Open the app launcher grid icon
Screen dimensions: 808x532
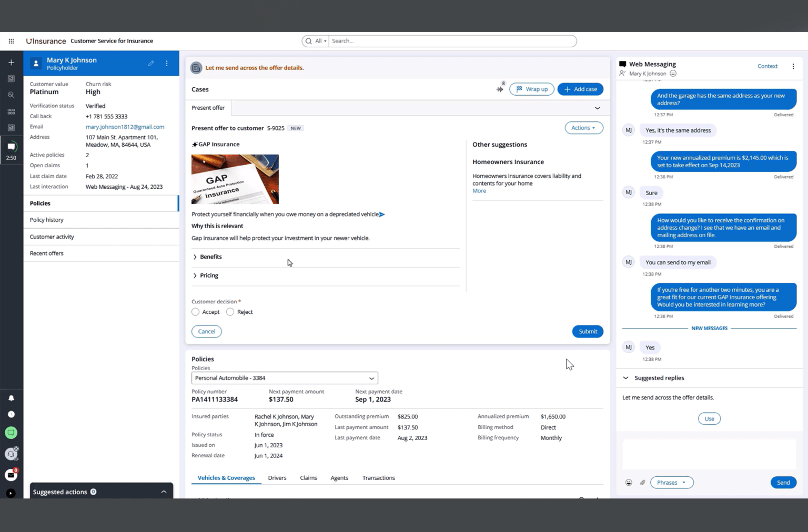tap(11, 41)
